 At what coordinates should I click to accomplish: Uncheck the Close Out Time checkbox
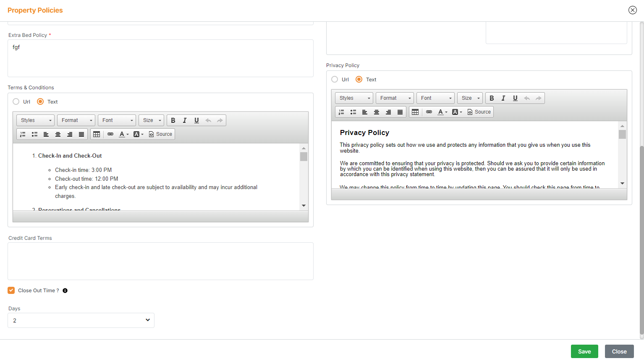(x=11, y=291)
